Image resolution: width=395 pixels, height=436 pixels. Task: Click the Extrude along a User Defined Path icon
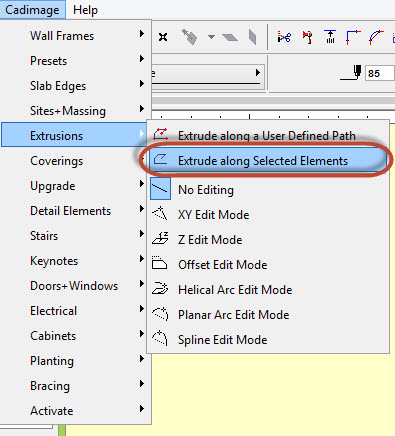[160, 134]
